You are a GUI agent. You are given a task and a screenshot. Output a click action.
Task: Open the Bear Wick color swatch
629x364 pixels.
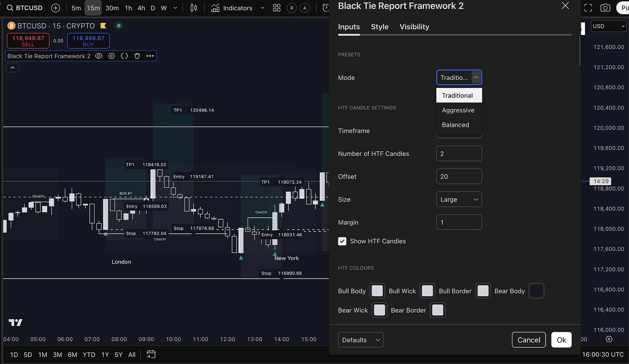[379, 310]
